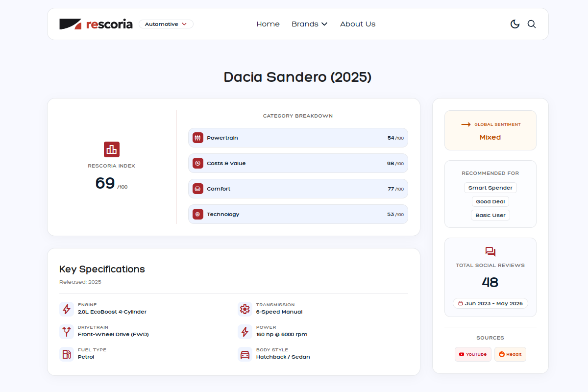The height and width of the screenshot is (392, 588).
Task: Click the Category Breakdown heading
Action: 298,116
